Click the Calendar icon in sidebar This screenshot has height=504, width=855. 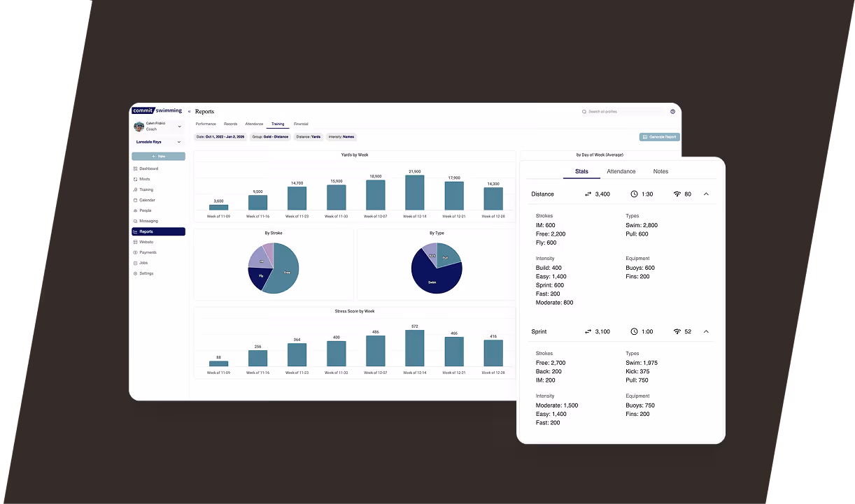pos(135,200)
